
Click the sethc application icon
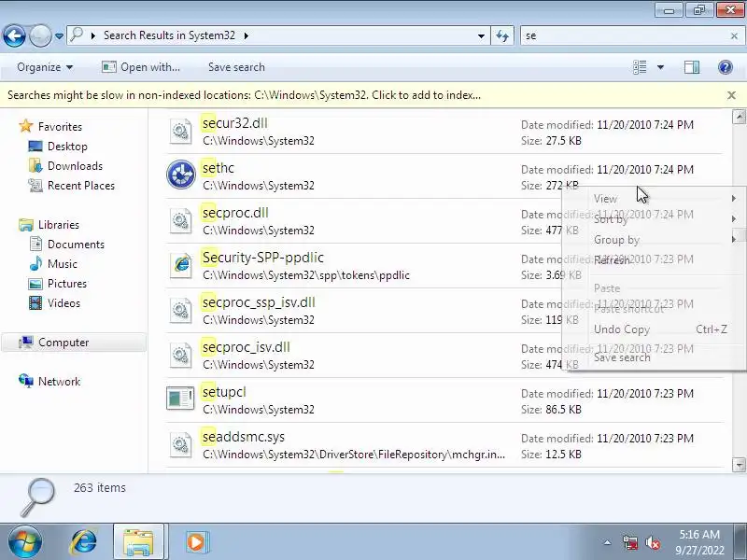pos(181,175)
